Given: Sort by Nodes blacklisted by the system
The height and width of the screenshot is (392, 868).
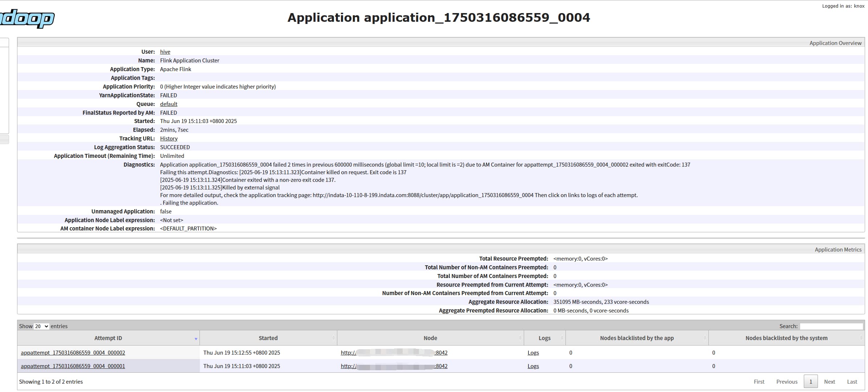Looking at the screenshot, I should (786, 338).
